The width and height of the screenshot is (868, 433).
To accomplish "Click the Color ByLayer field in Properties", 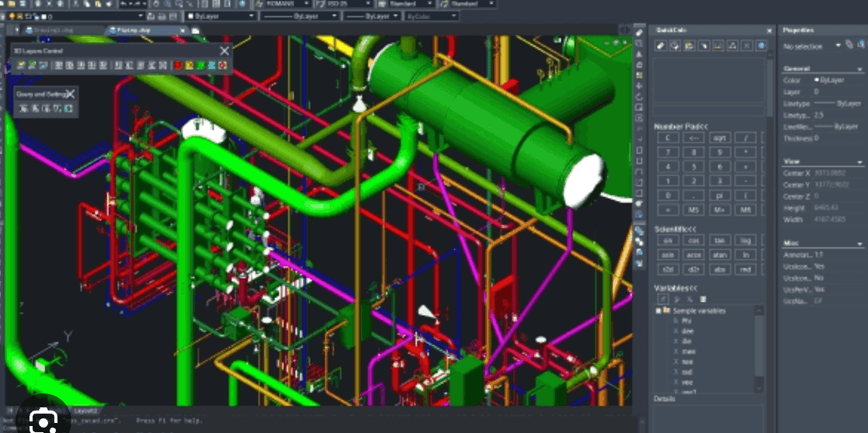I will point(829,80).
